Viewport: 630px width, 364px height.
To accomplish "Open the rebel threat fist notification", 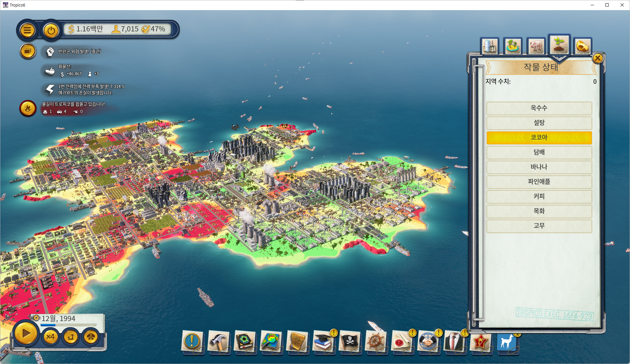I will (50, 51).
